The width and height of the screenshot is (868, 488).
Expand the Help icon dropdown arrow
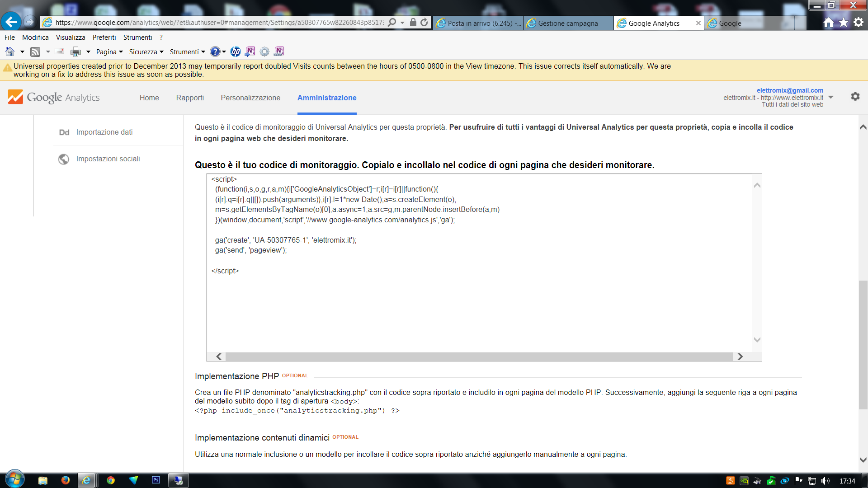[x=224, y=52]
